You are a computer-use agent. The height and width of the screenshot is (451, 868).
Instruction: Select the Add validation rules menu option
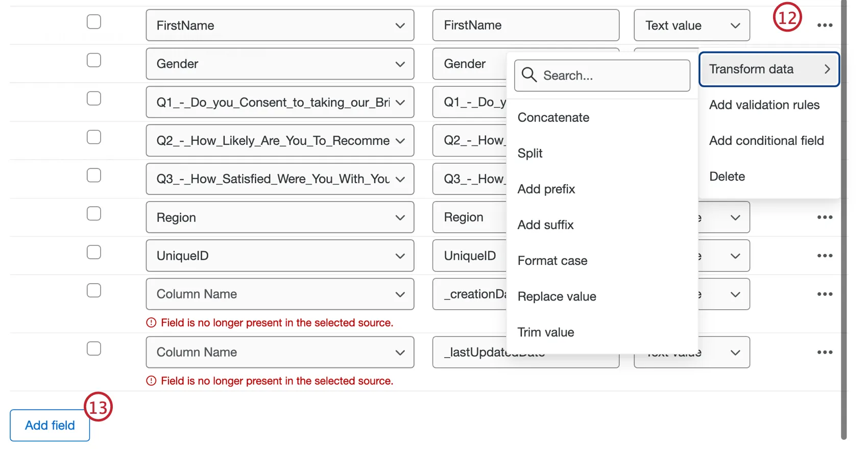[x=764, y=105]
